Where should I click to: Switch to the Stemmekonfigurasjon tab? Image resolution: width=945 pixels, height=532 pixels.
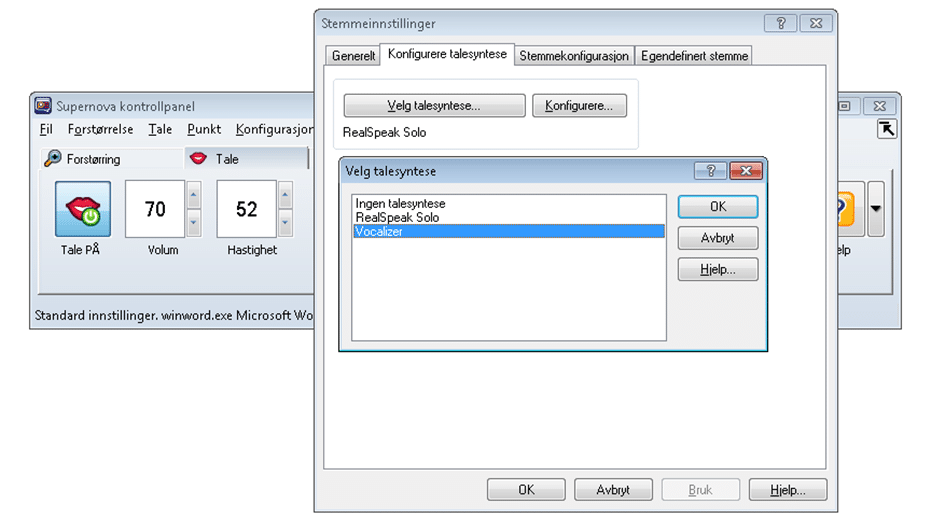pos(575,56)
